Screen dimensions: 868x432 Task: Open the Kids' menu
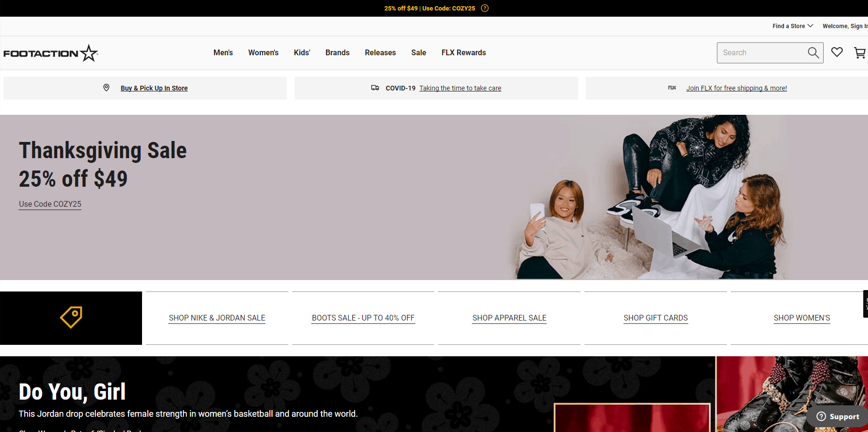302,53
